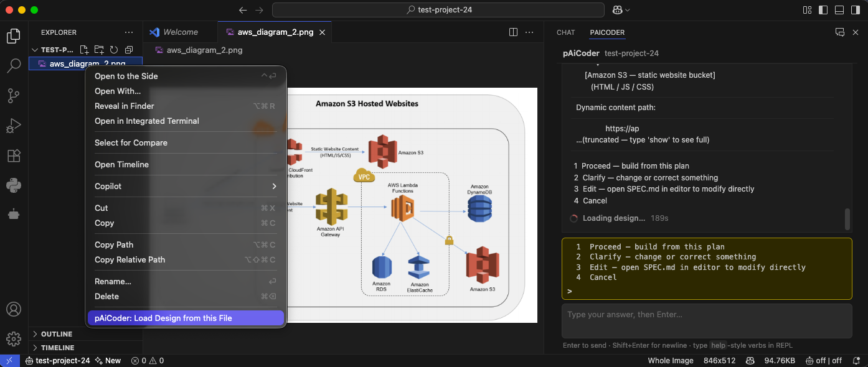Open the Search view in the activity bar
Viewport: 868px width, 367px height.
point(13,66)
